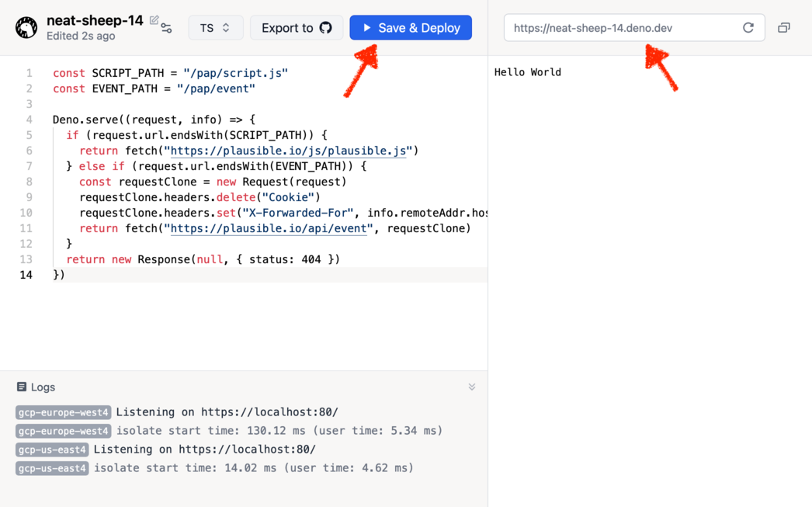The image size is (812, 507).
Task: Click the Logs panel list icon
Action: [22, 387]
